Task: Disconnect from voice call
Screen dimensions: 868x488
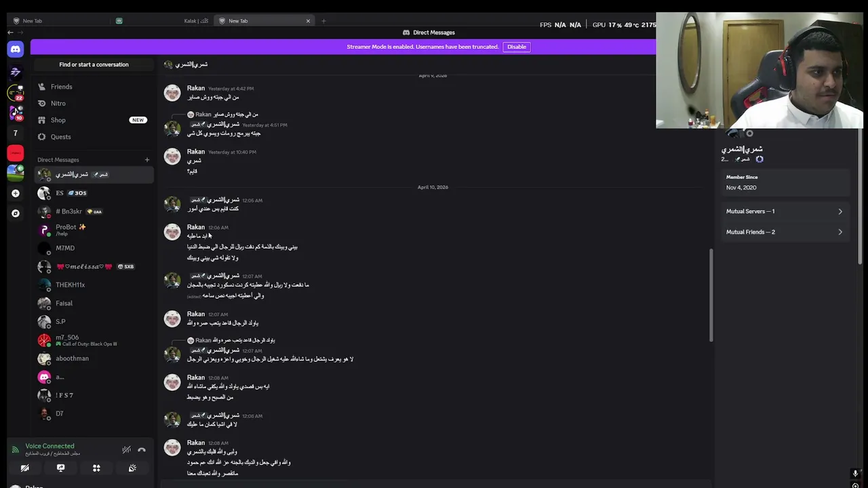Action: 142,449
